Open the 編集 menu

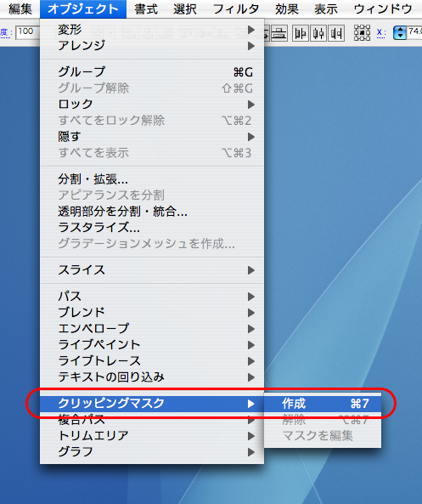point(20,8)
